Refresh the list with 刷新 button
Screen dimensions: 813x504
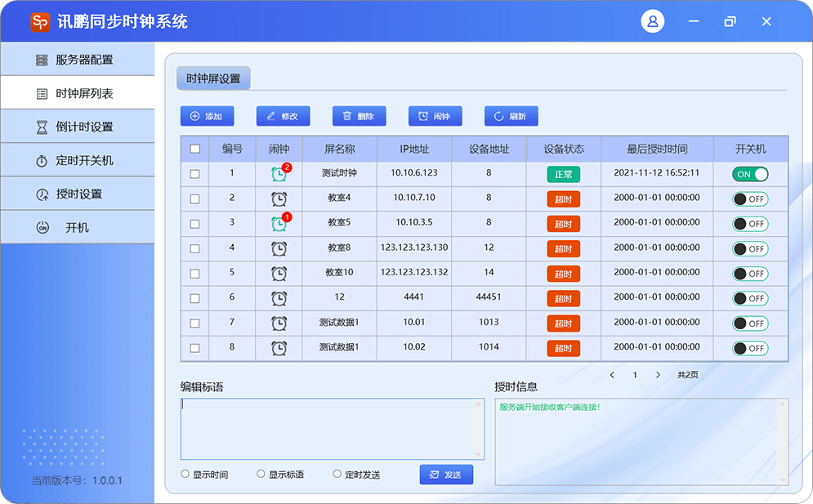[x=511, y=117]
